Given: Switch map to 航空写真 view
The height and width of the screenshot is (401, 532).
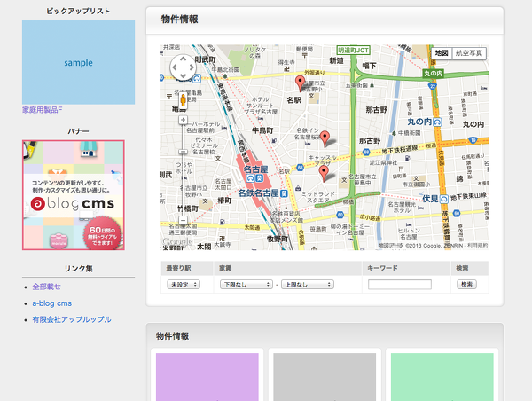Looking at the screenshot, I should (469, 53).
